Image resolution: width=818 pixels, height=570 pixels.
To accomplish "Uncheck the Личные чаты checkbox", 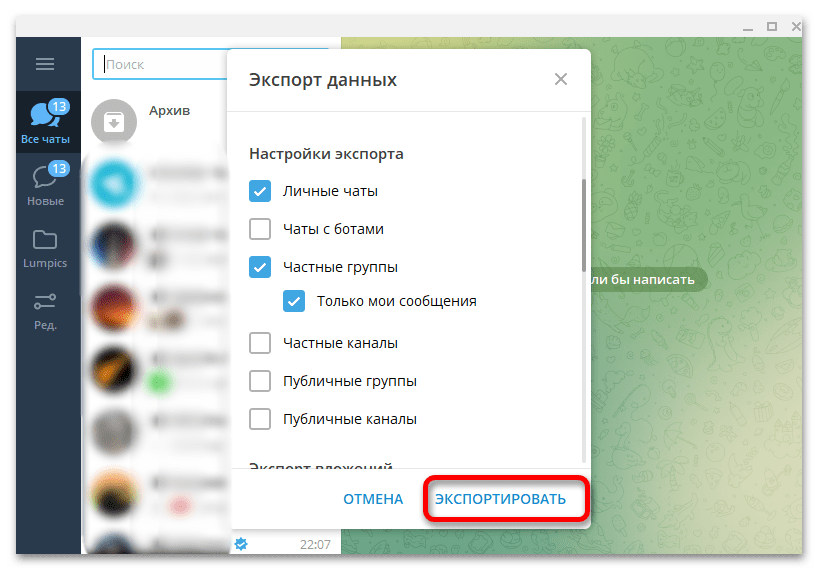I will pos(260,191).
